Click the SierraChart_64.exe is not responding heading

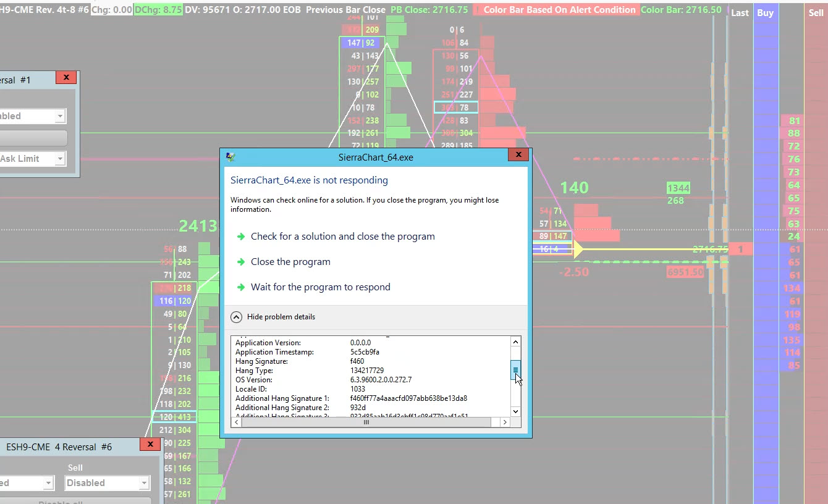point(309,180)
